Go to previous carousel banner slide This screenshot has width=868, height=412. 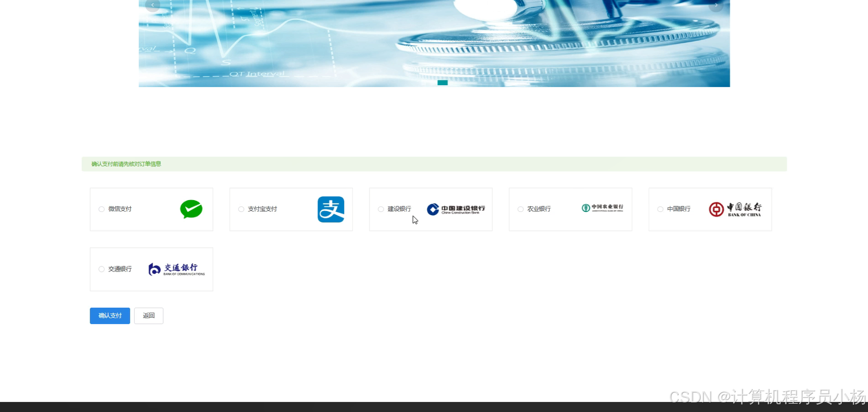153,5
